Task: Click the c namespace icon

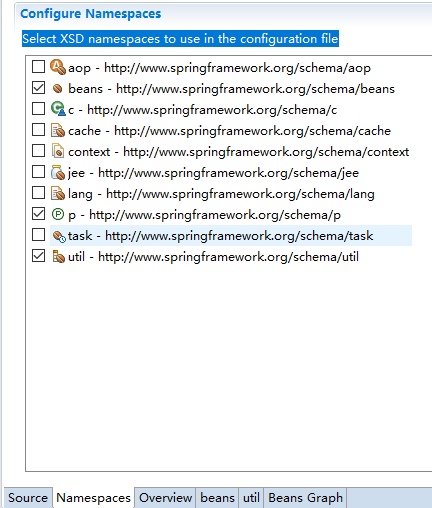Action: click(x=58, y=109)
